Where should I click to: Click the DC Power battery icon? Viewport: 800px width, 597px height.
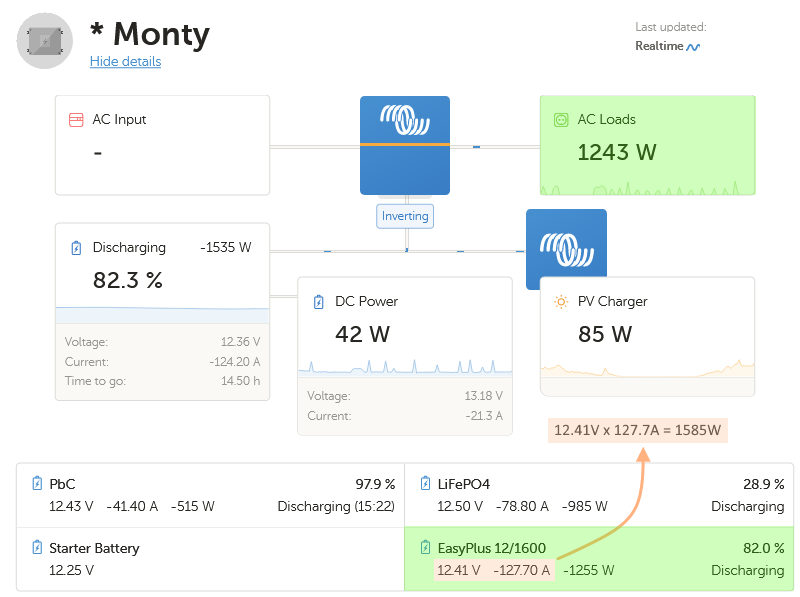[x=319, y=302]
